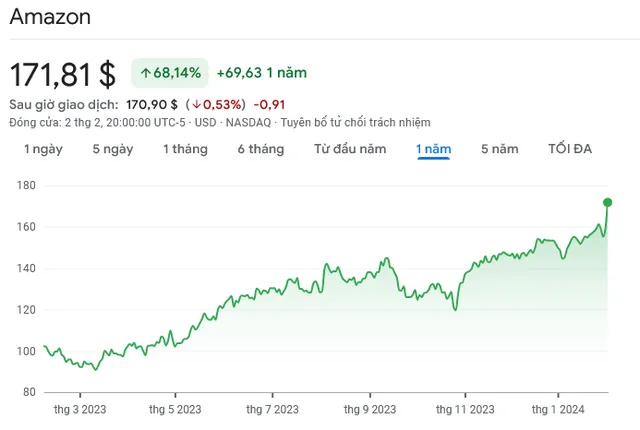Click the '+69,63 1 năm' gain text
The height and width of the screenshot is (430, 640).
click(262, 73)
